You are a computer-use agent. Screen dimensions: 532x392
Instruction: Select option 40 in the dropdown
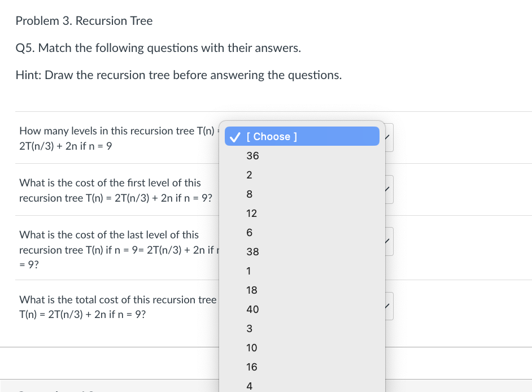(252, 310)
